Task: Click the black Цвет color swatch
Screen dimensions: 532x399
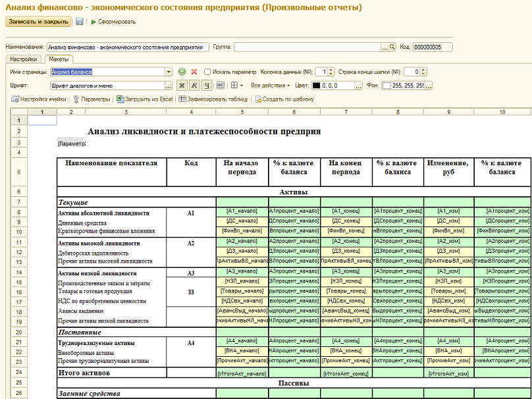Action: click(x=316, y=86)
